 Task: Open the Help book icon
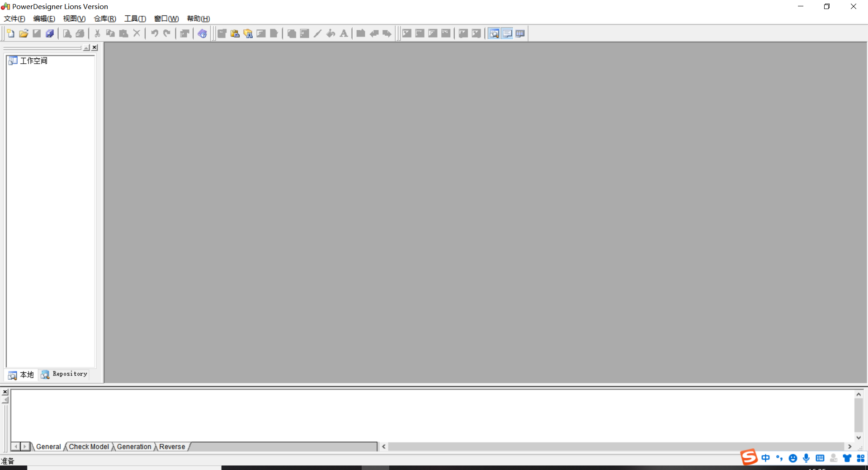(x=202, y=33)
